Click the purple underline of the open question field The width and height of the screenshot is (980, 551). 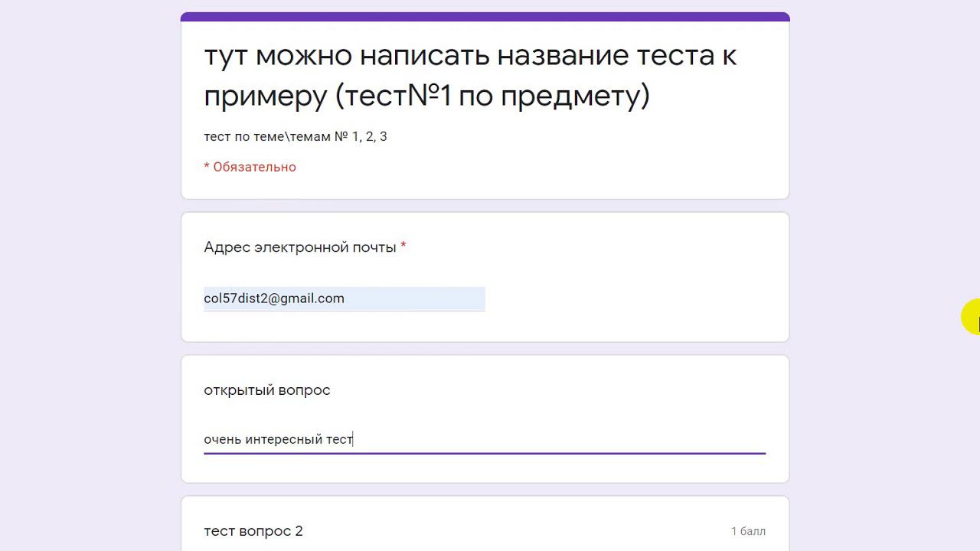484,453
